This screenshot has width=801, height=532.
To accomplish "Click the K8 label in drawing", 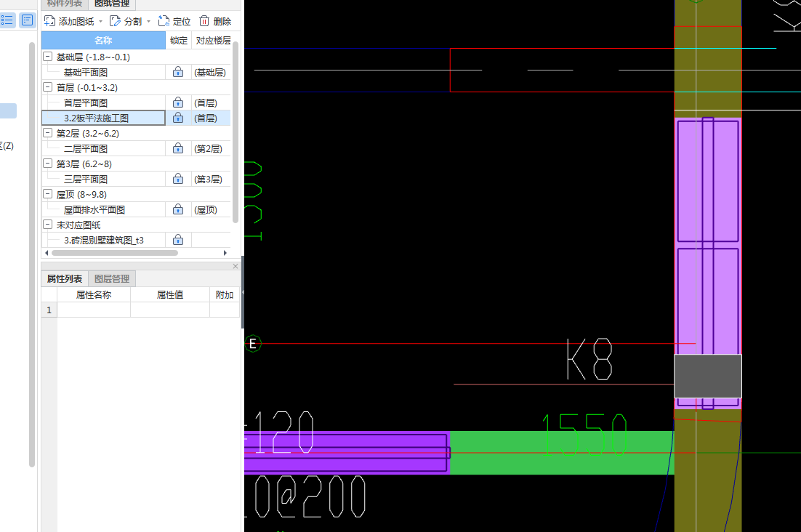I will tap(589, 360).
